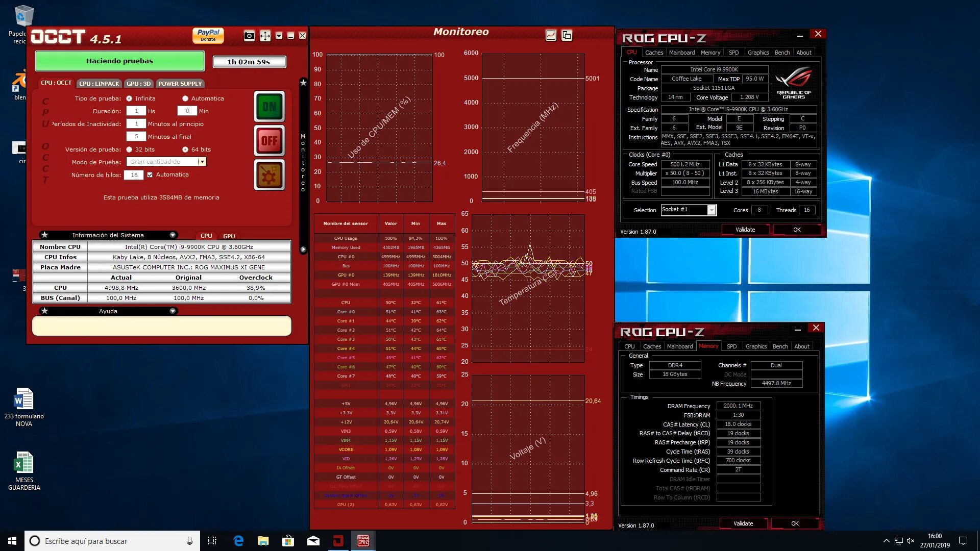This screenshot has height=551, width=980.
Task: Click the Haciendo pruebas status bar
Action: point(119,61)
